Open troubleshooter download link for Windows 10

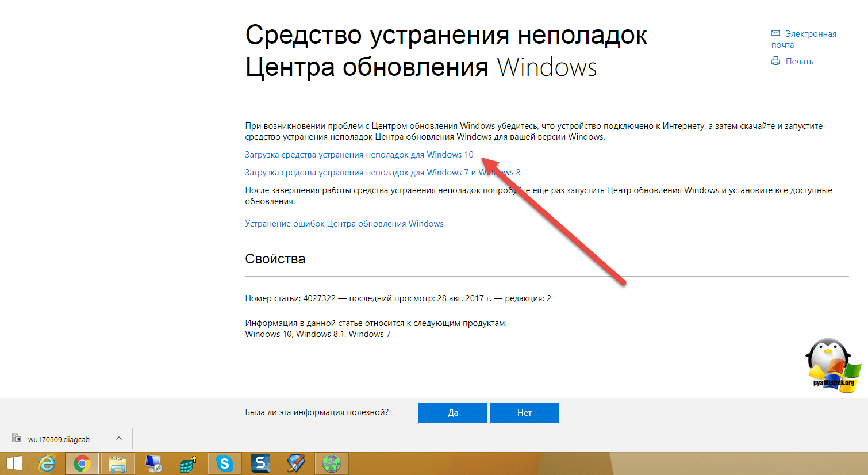(359, 155)
